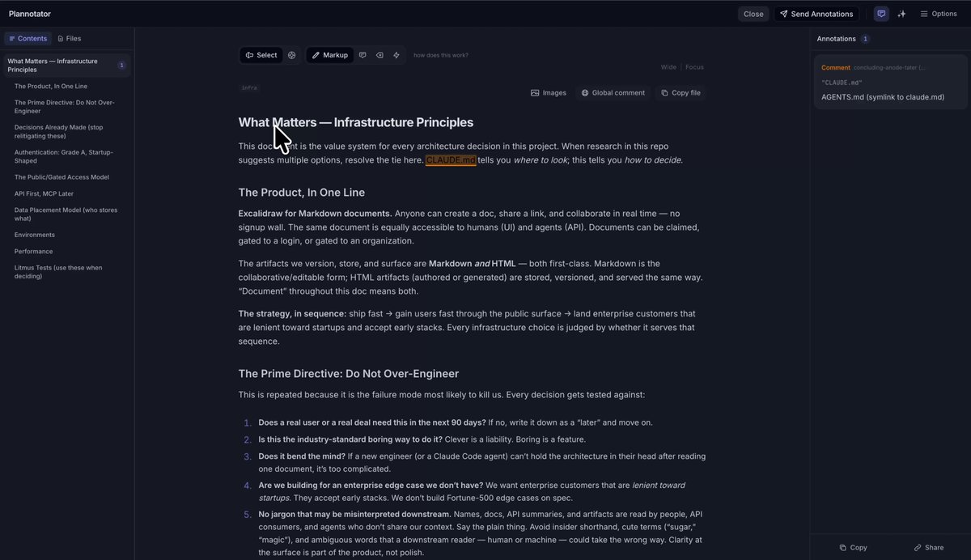Jump to 'Litmus Tests' section in contents
Image resolution: width=971 pixels, height=560 pixels.
coord(58,272)
